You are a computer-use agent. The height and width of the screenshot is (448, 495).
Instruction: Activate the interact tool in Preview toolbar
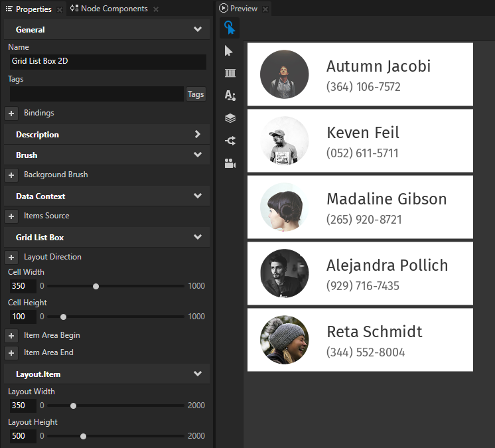point(230,28)
